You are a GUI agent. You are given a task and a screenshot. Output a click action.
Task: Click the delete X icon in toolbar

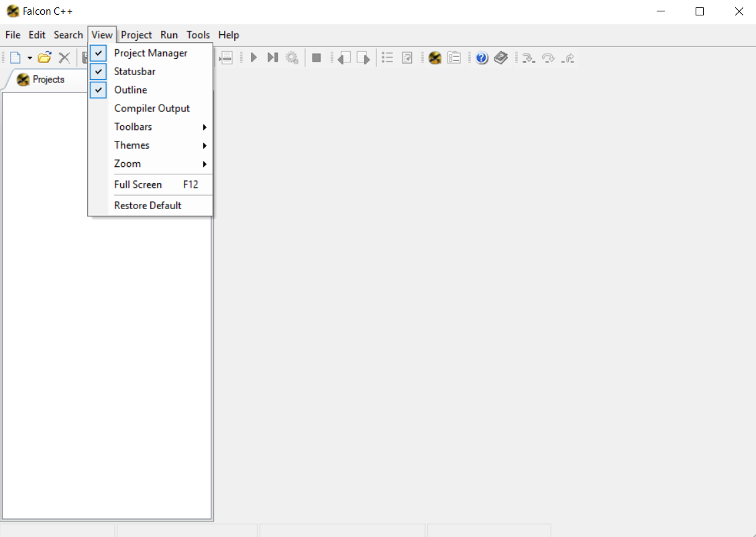point(64,58)
